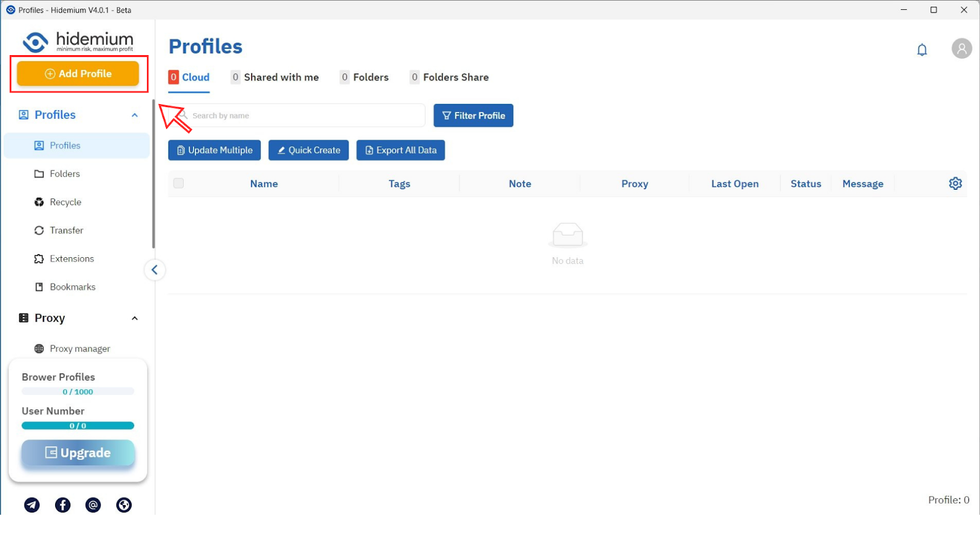Click the Message column header
The image size is (980, 551).
pyautogui.click(x=863, y=184)
